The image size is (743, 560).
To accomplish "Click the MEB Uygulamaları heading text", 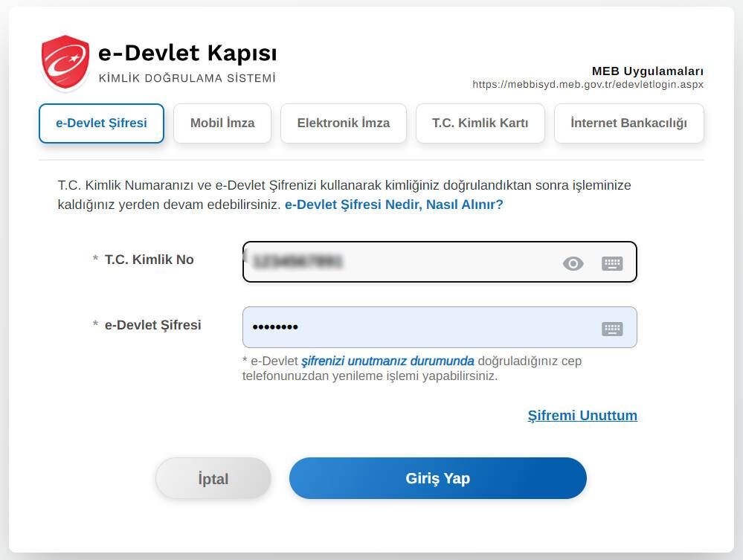I will click(647, 71).
